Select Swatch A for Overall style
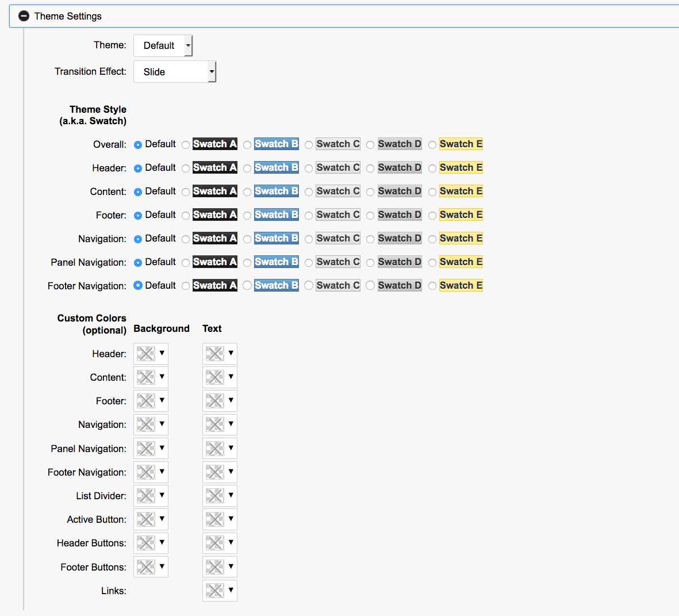 coord(186,145)
